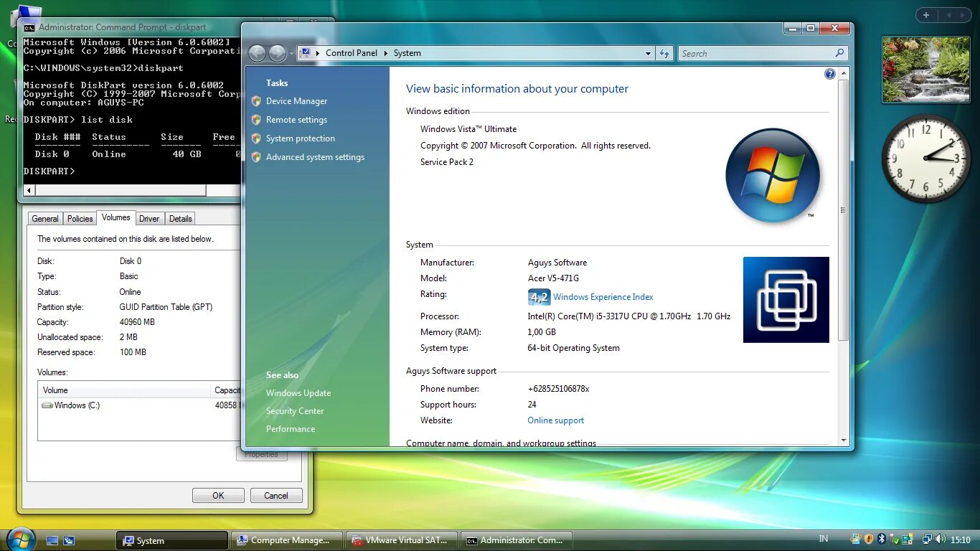The height and width of the screenshot is (551, 980).
Task: Click the 15:10 taskbar clock
Action: click(961, 540)
